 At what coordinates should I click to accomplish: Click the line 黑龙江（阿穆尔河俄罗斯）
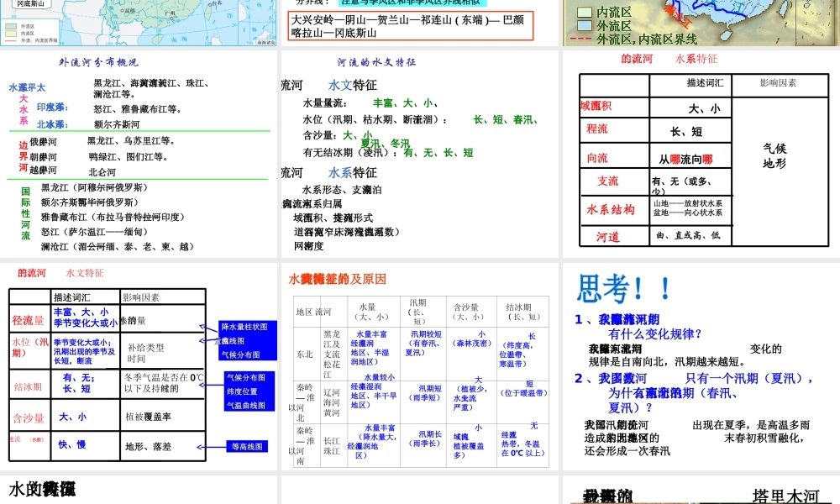click(x=94, y=187)
